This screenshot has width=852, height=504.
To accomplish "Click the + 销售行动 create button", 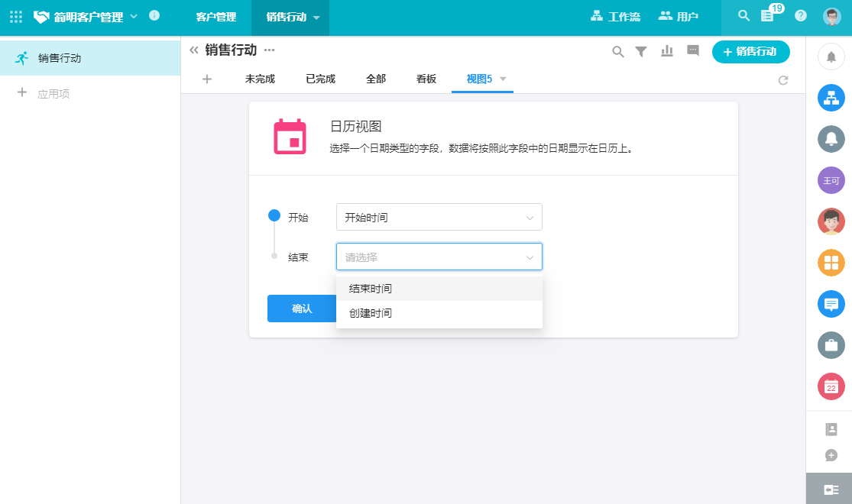I will 750,52.
